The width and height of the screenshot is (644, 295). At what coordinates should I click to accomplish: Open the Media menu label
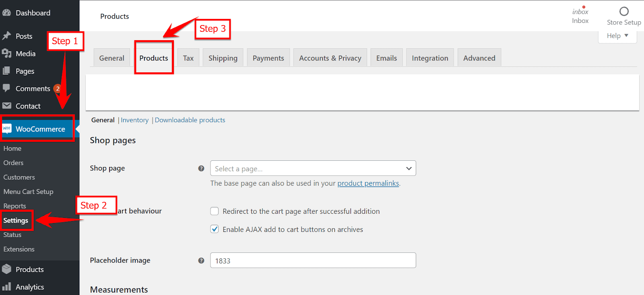(x=25, y=53)
